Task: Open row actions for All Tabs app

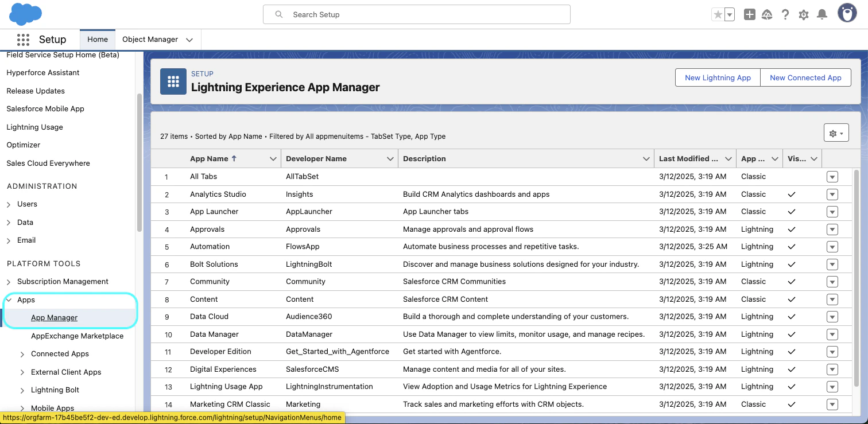Action: (832, 177)
